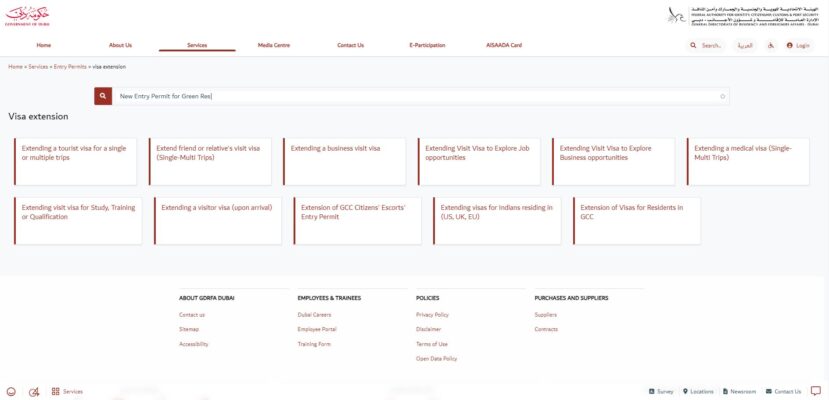Open Newsroom in the bottom bar
Viewport: 829px width, 400px height.
click(739, 392)
